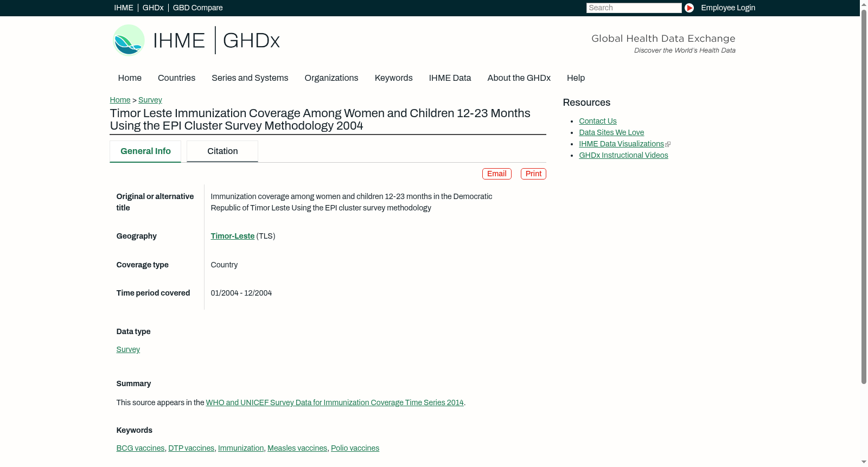
Task: Open GHDx Instructional Videos link
Action: (x=623, y=155)
